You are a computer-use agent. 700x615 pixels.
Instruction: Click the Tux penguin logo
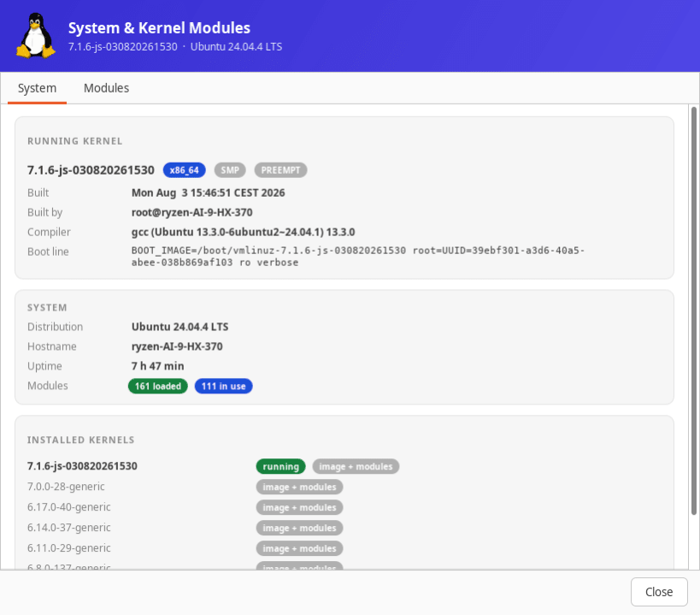[36, 35]
